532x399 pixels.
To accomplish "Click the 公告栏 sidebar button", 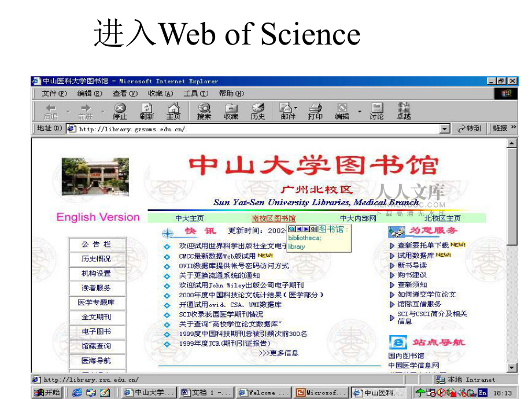I will point(97,244).
